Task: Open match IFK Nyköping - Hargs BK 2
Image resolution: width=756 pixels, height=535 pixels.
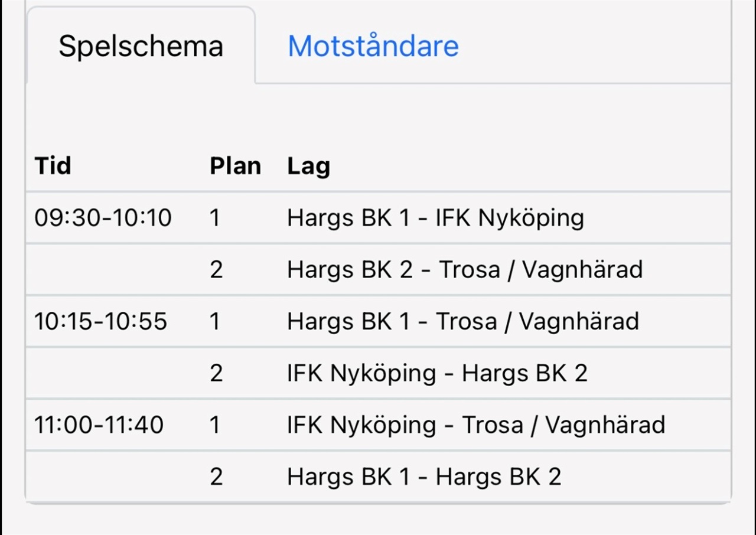Action: [x=437, y=374]
